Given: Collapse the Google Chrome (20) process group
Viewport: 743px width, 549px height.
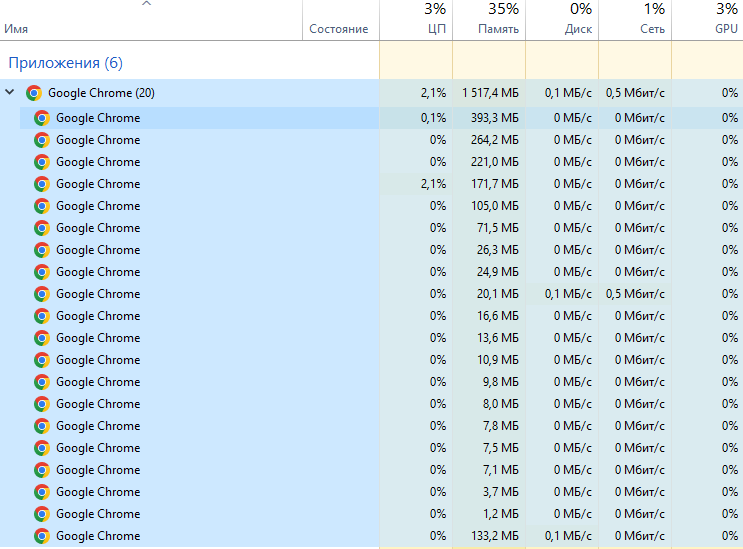Looking at the screenshot, I should pos(9,92).
